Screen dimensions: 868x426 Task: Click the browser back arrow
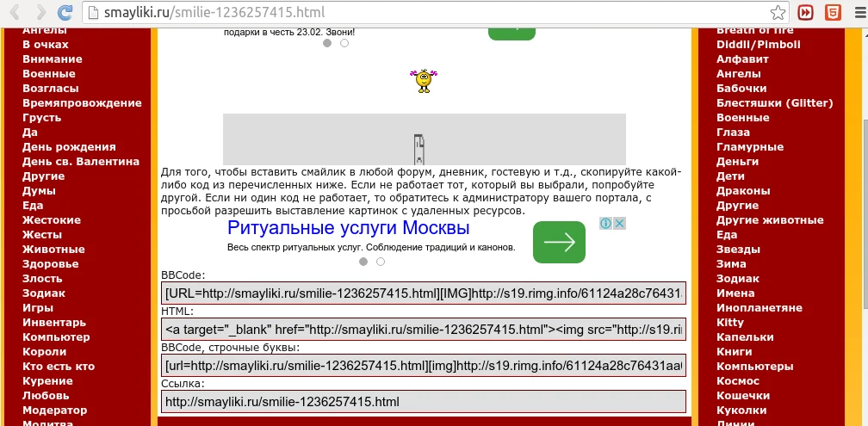tap(15, 11)
